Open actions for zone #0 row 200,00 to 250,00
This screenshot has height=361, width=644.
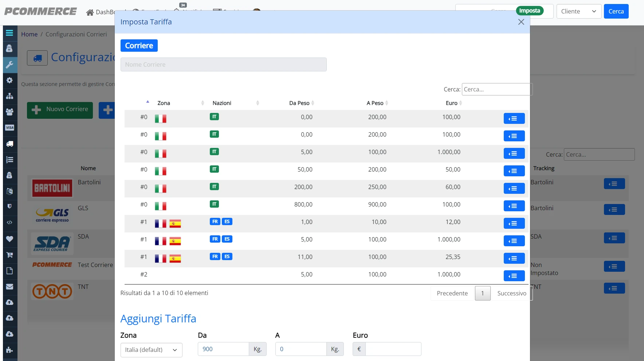(514, 188)
